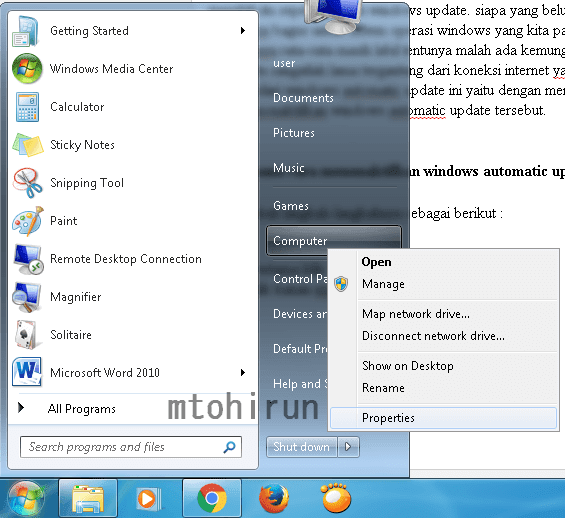Open Documents from the Start menu
Viewport: 565px width, 518px height.
click(x=303, y=98)
